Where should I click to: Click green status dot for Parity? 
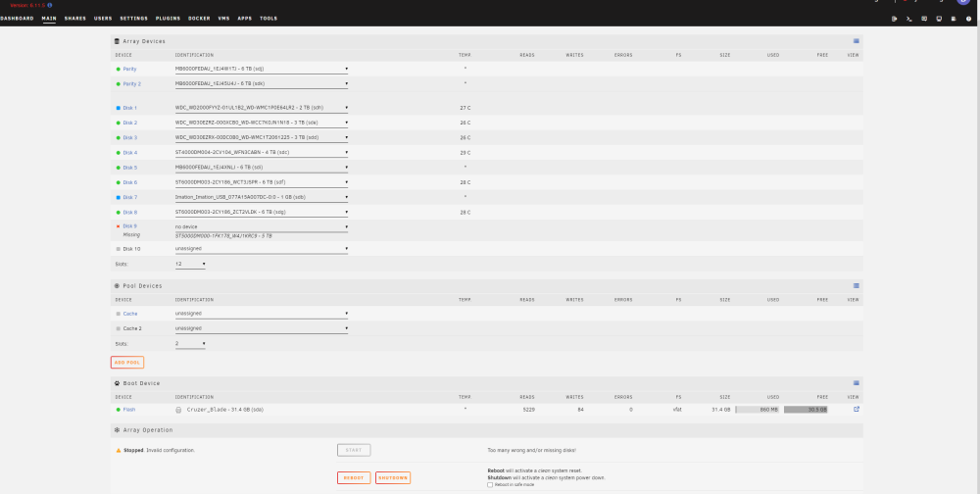point(119,69)
